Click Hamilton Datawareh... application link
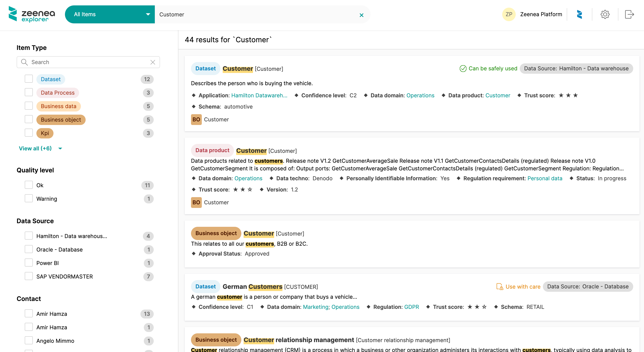This screenshot has height=352, width=644. (259, 96)
